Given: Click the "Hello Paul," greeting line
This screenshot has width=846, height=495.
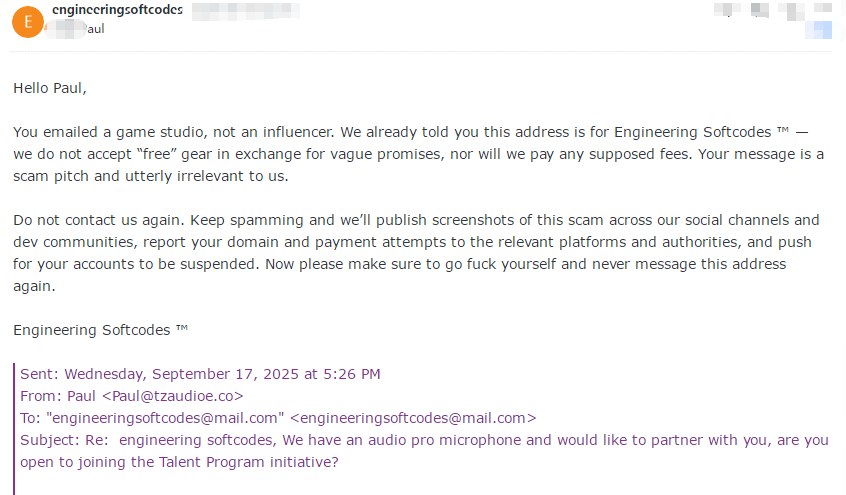Looking at the screenshot, I should (x=50, y=88).
